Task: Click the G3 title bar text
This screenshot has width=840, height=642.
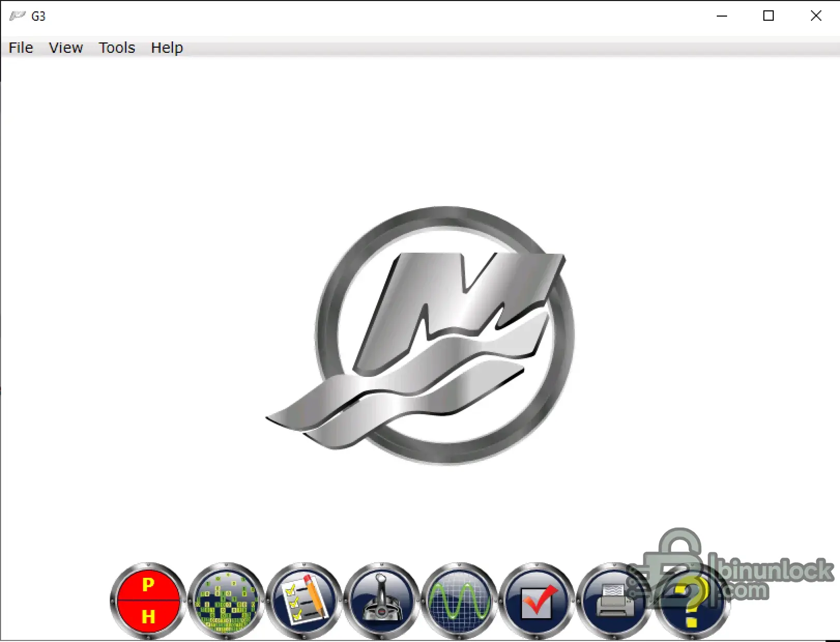Action: 37,16
